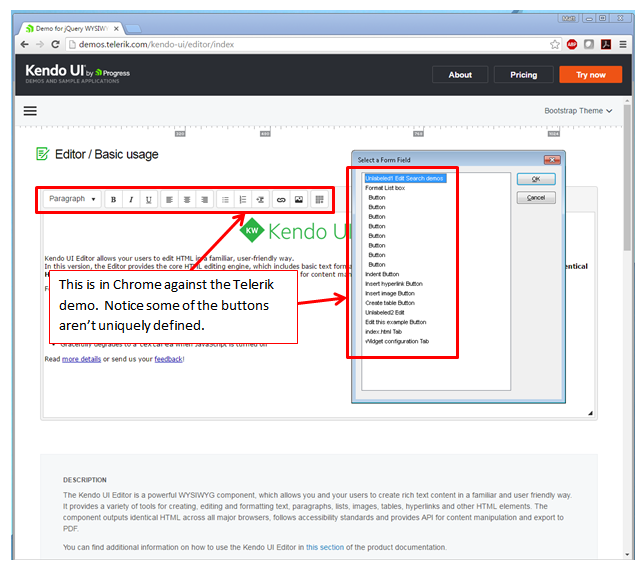Screen dimensions: 644x572
Task: Confirm with OK in form field dialog
Action: coord(536,179)
